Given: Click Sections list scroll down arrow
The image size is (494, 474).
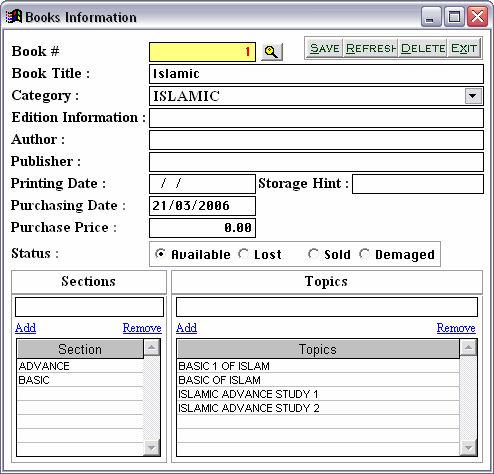Looking at the screenshot, I should pos(152,448).
